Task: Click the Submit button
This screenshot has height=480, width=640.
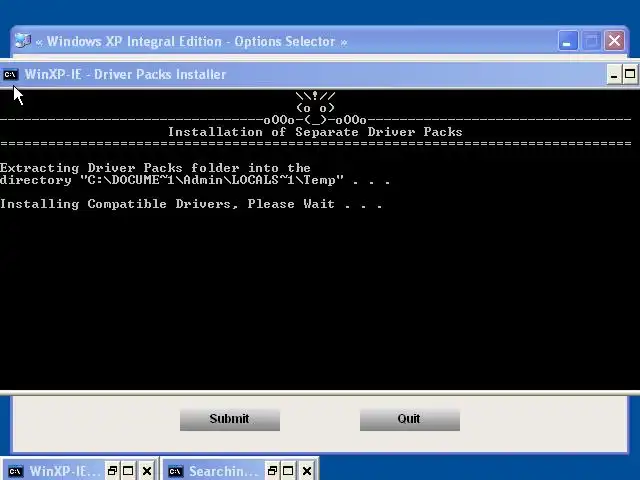Action: pos(230,419)
